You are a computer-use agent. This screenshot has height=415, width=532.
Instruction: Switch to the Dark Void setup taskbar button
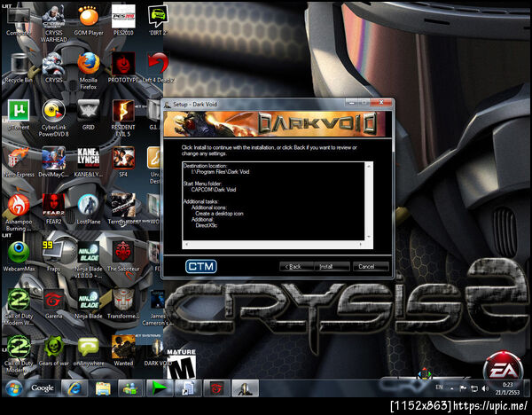tap(245, 388)
